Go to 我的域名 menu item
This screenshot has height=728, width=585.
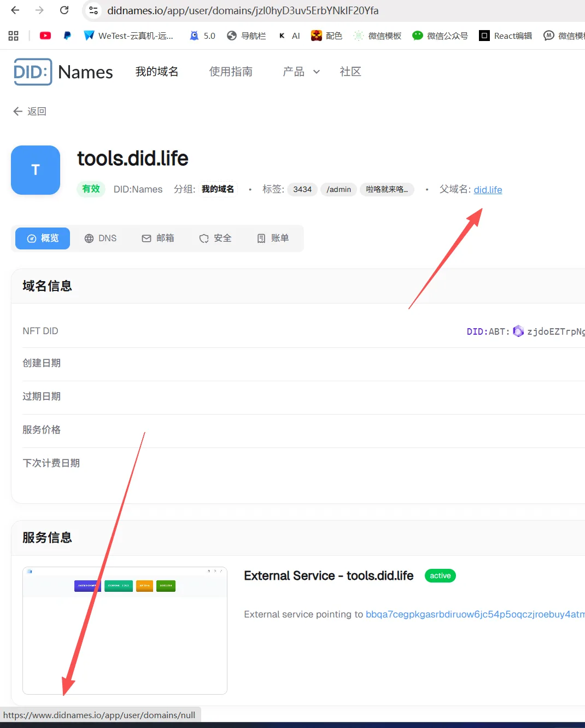point(157,72)
